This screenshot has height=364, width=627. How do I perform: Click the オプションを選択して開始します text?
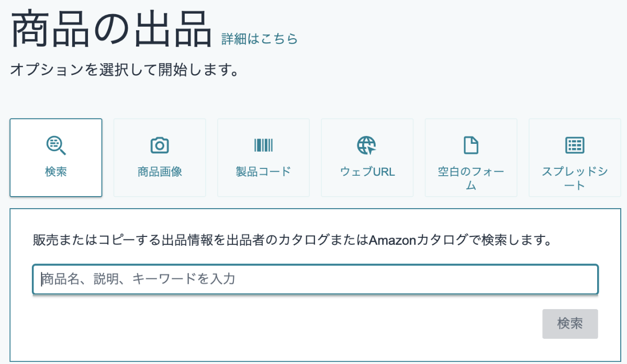tap(125, 70)
